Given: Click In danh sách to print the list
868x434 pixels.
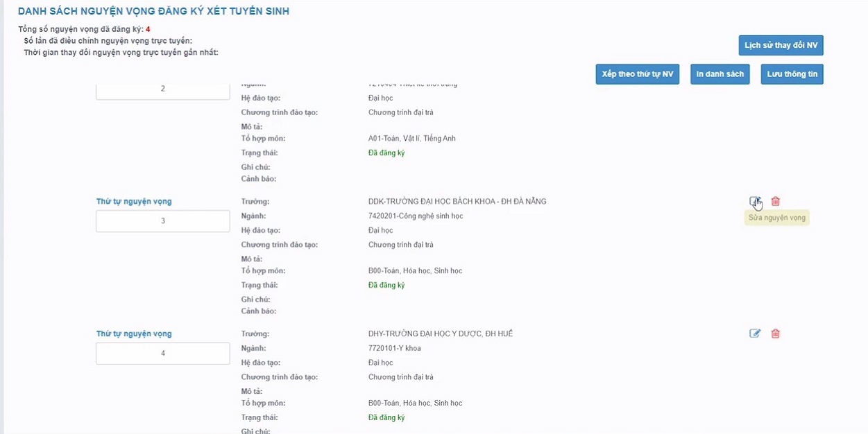Looking at the screenshot, I should click(720, 74).
